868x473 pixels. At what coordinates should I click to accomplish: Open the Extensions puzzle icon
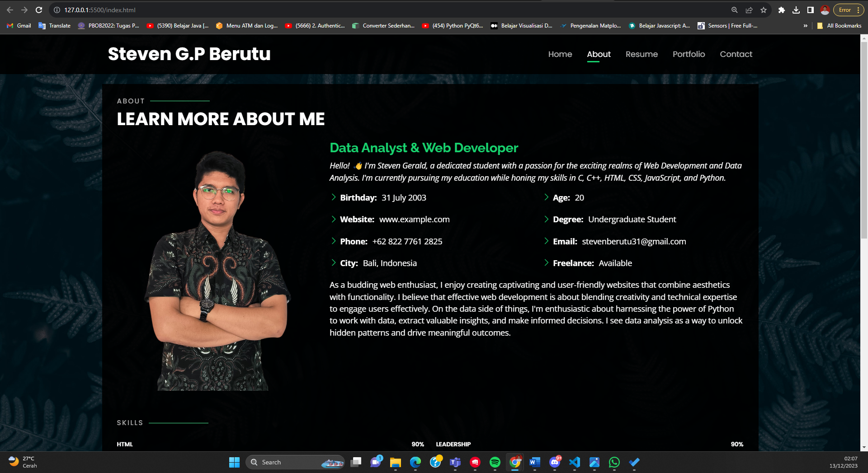pyautogui.click(x=782, y=10)
